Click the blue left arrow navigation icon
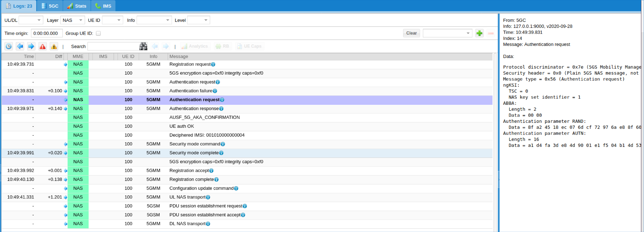The image size is (644, 232). (20, 46)
